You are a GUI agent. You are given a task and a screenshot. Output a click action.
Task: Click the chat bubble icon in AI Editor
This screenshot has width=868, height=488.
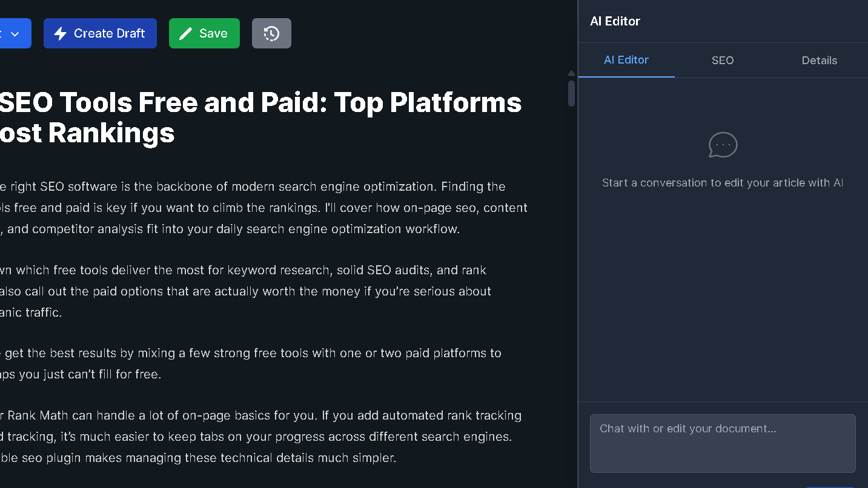pos(723,145)
